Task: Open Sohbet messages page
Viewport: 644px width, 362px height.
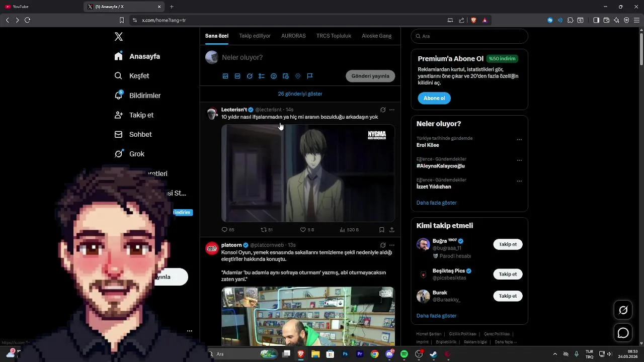Action: pyautogui.click(x=133, y=135)
